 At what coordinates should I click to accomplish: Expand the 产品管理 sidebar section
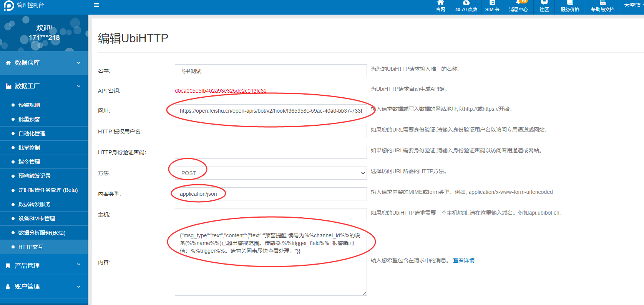coord(44,265)
